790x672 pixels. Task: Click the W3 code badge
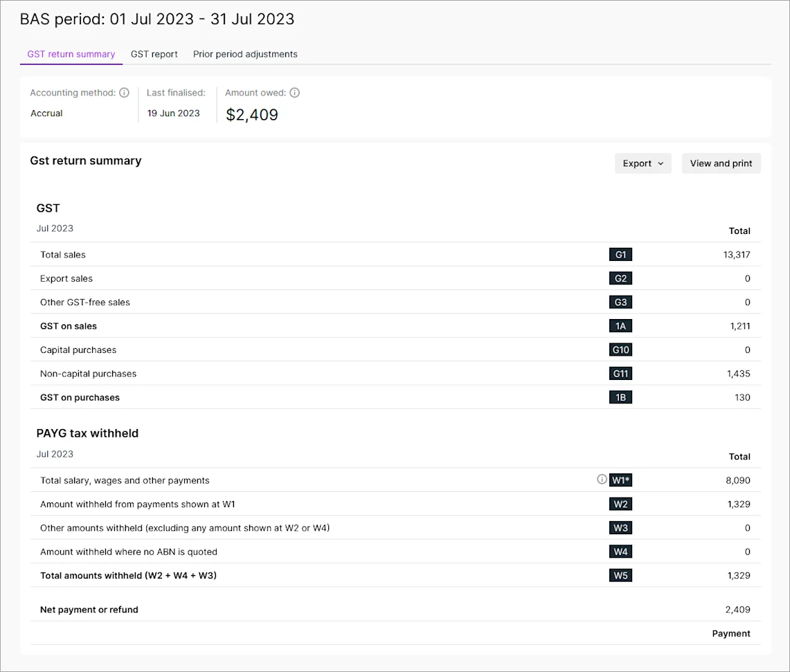pyautogui.click(x=620, y=528)
